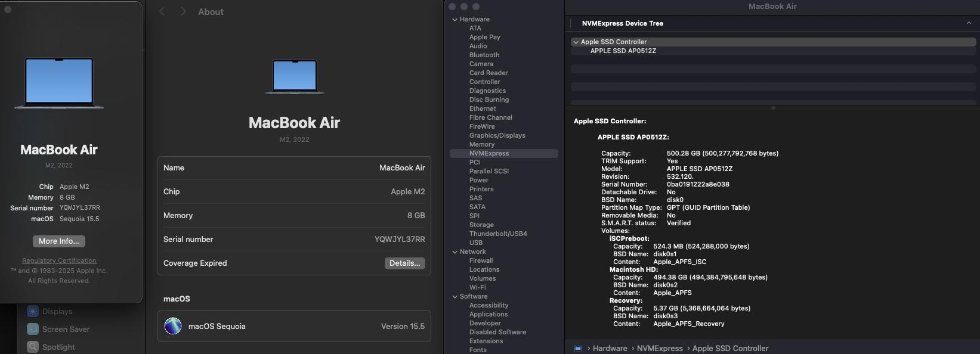Click the macOS Sequoia logo icon
Viewport: 980px width, 354px height.
click(173, 326)
